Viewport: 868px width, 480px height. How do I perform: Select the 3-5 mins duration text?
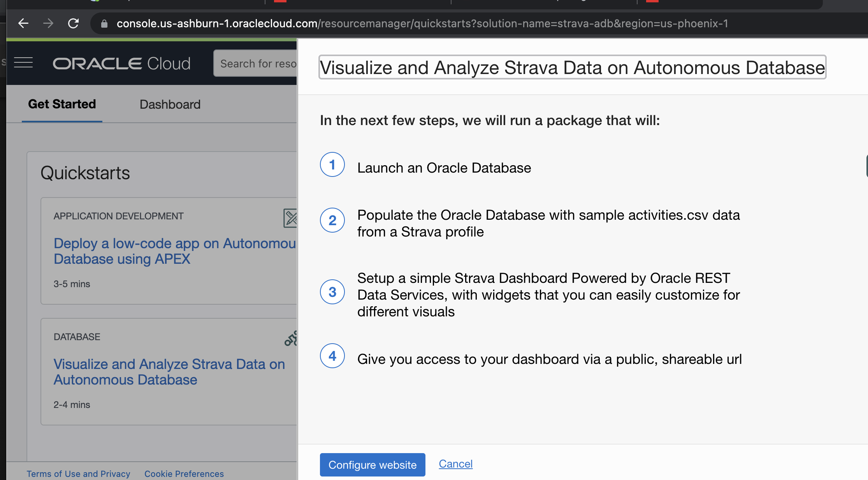[x=72, y=284]
